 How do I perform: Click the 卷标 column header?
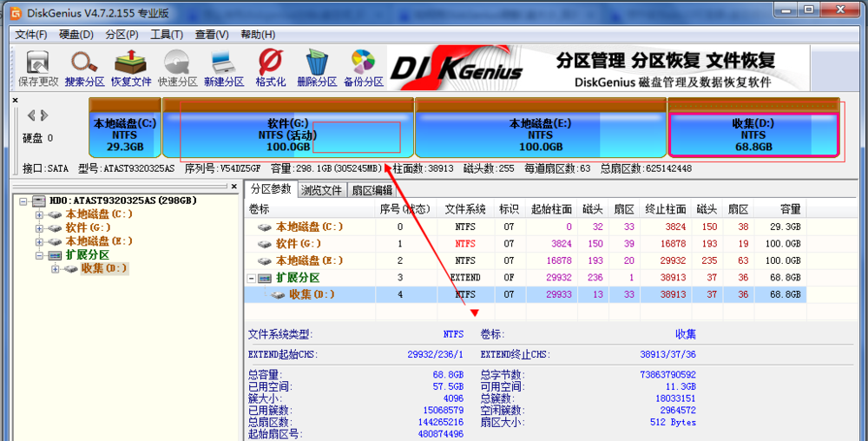[310, 209]
